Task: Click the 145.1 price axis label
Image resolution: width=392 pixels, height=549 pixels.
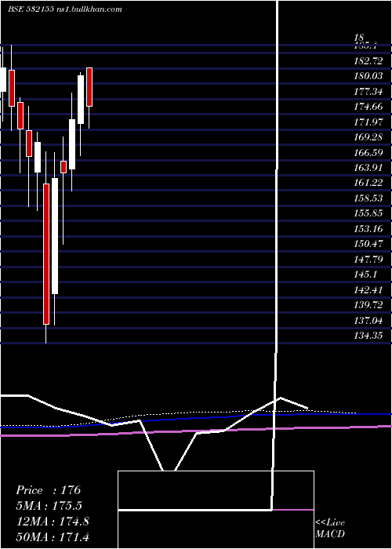Action: 365,274
